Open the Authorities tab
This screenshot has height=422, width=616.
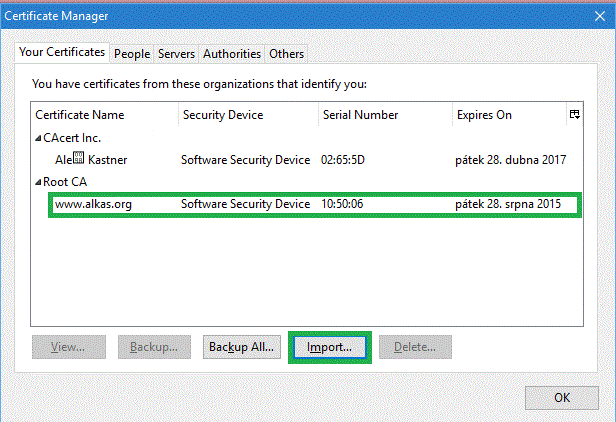coord(232,54)
